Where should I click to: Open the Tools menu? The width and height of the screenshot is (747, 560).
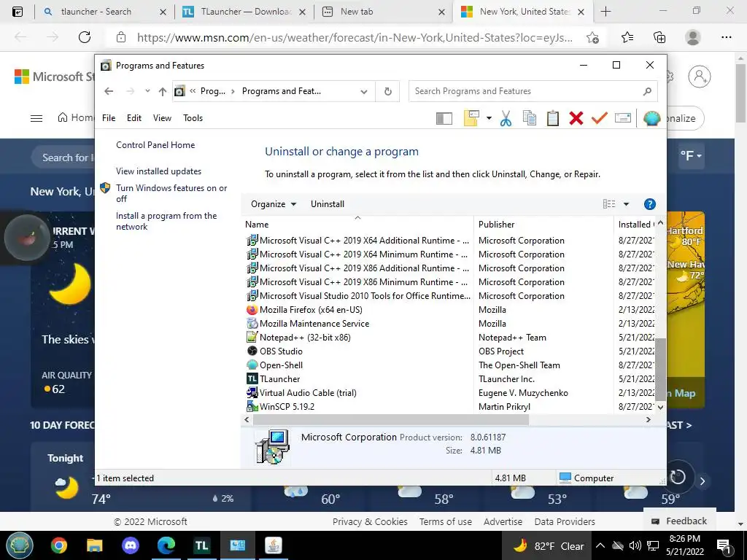click(193, 118)
